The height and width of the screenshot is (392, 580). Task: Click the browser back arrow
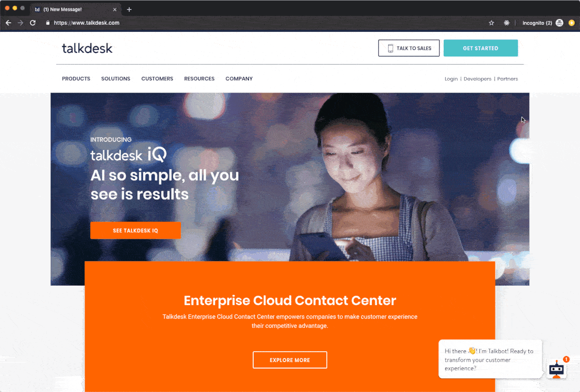[8, 23]
